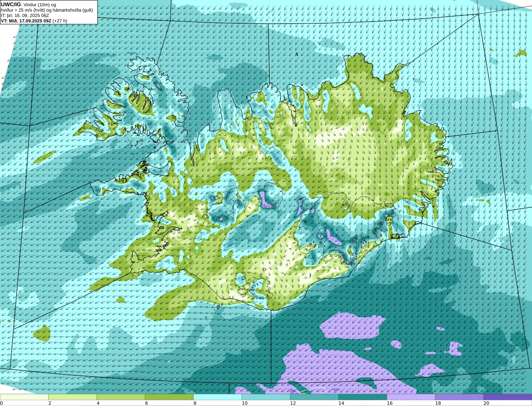Click the 'IT: þri. 16. 09. 2025 06Z' line

click(x=25, y=15)
